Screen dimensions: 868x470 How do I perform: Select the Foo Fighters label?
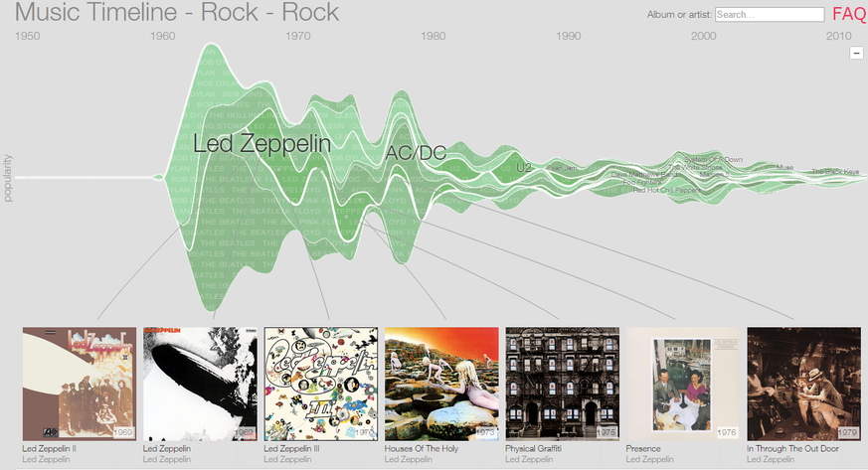[x=642, y=182]
